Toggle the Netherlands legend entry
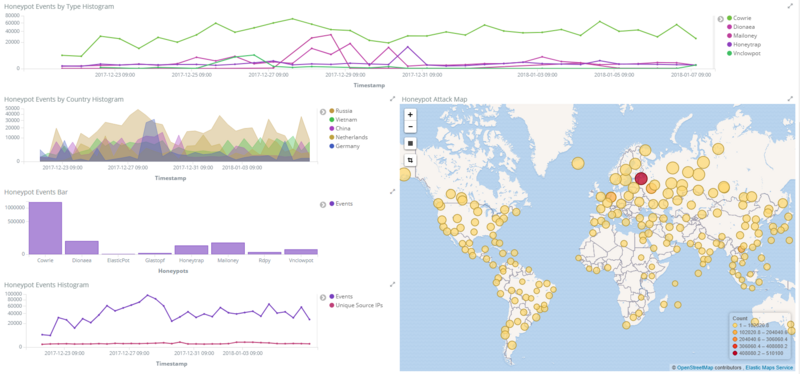800x374 pixels. pyautogui.click(x=348, y=137)
